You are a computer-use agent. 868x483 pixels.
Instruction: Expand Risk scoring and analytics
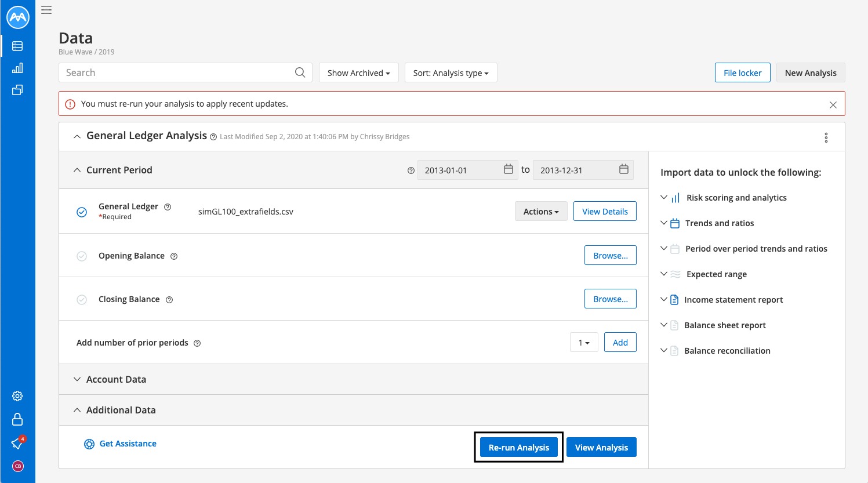[x=664, y=197]
